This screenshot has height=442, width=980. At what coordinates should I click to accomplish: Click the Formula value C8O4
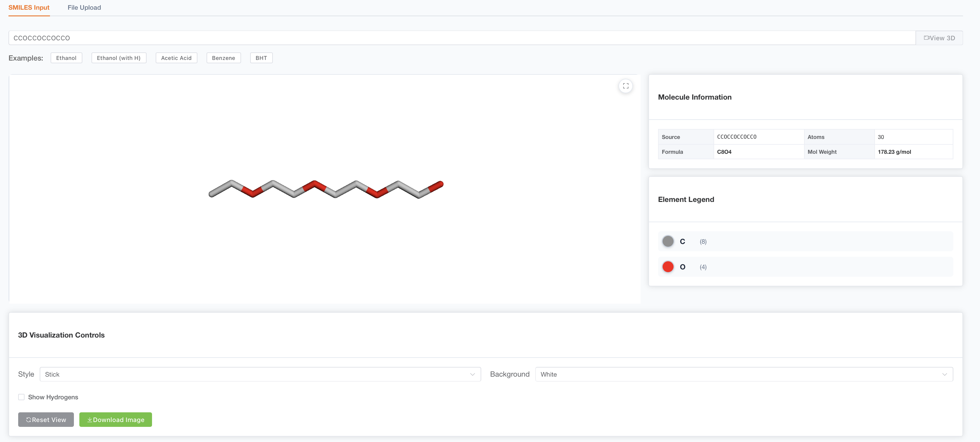pyautogui.click(x=724, y=152)
